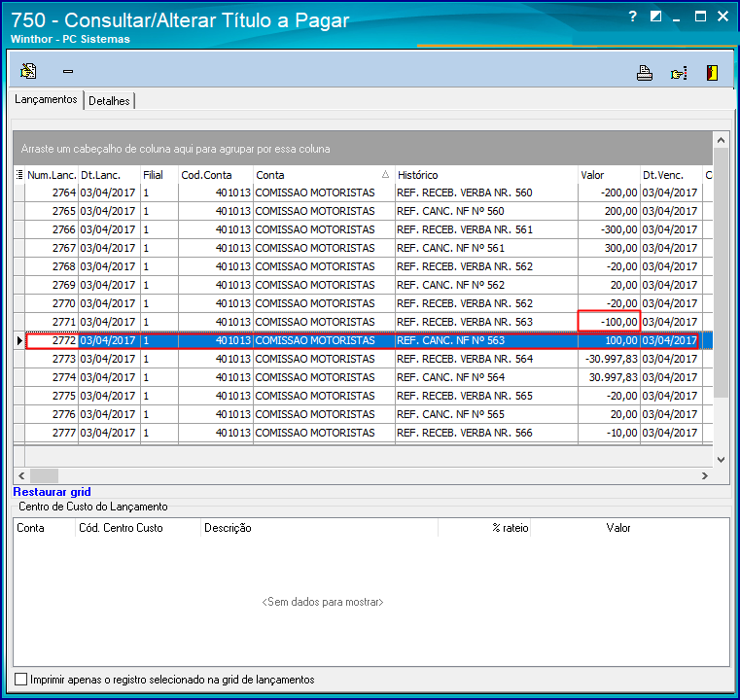Click the Filial column header
The image size is (740, 700).
click(159, 175)
